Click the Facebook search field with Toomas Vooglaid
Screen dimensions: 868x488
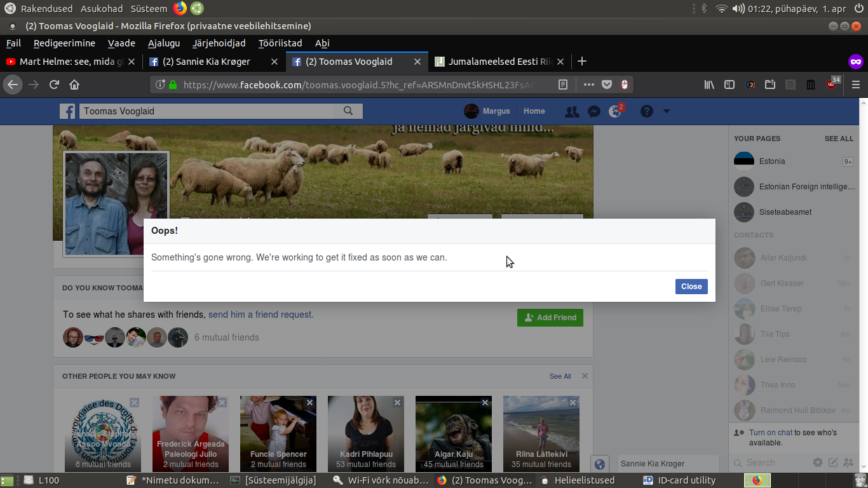(x=207, y=111)
